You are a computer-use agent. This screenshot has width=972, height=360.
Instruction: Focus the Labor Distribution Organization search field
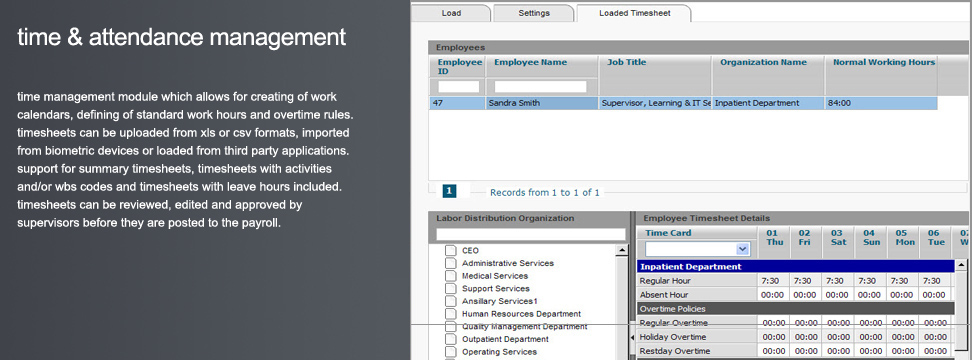(x=531, y=234)
